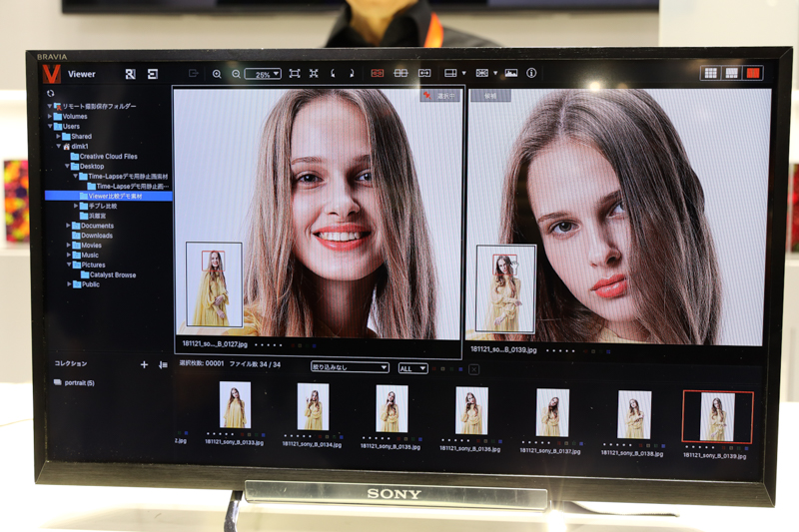Image resolution: width=799 pixels, height=532 pixels.
Task: Expand the Volumes folder
Action: pyautogui.click(x=49, y=116)
